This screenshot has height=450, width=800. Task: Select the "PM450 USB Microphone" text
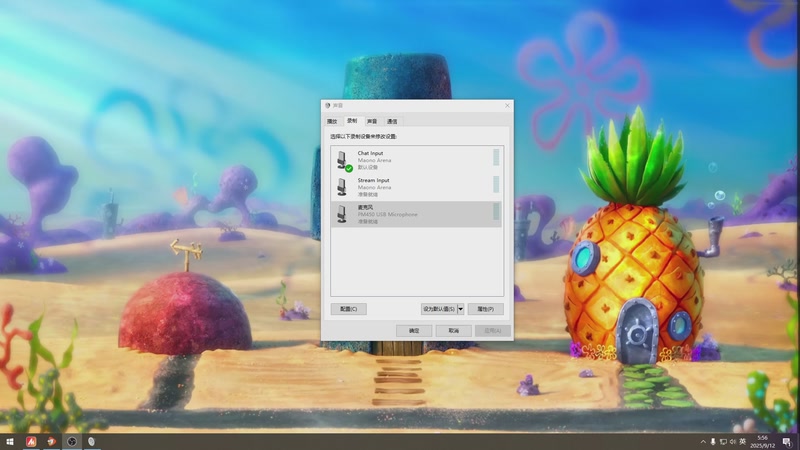click(388, 214)
